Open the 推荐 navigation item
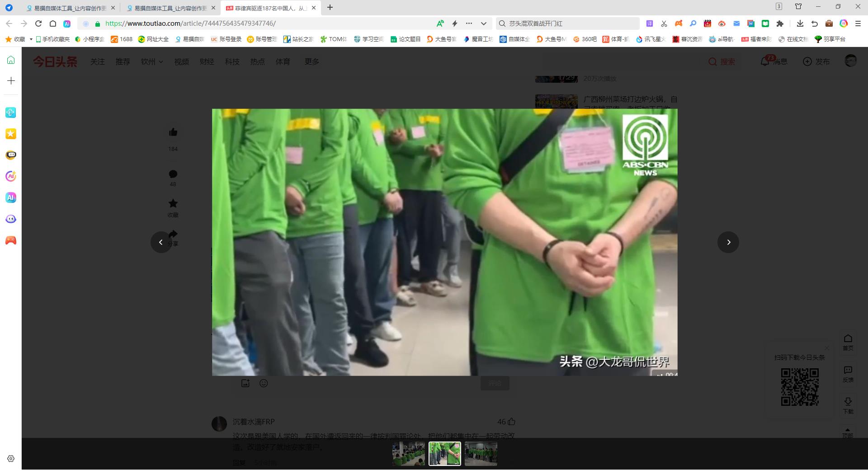 (123, 61)
